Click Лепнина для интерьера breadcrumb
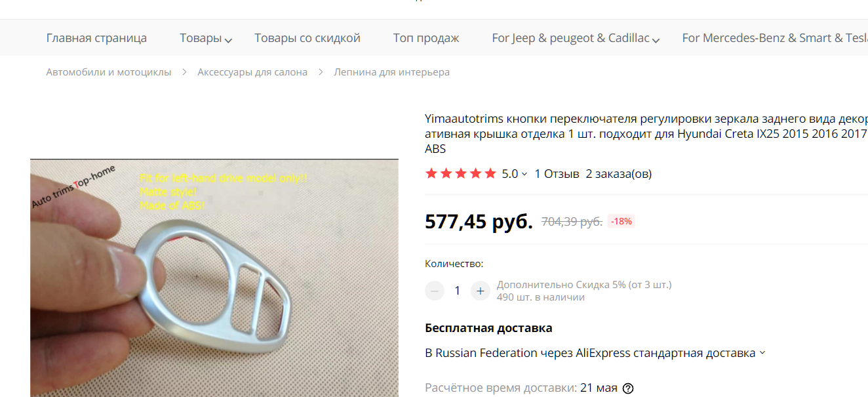 pyautogui.click(x=392, y=72)
